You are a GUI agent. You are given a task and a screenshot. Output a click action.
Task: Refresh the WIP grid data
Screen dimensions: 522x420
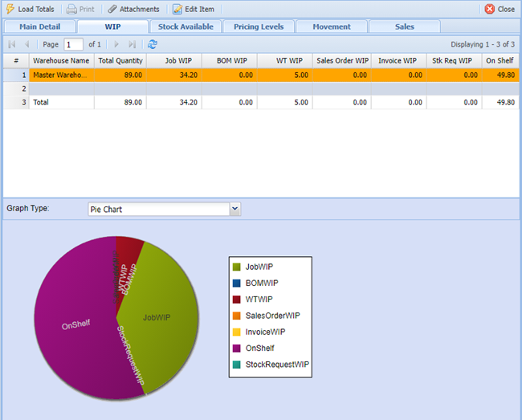pyautogui.click(x=153, y=44)
